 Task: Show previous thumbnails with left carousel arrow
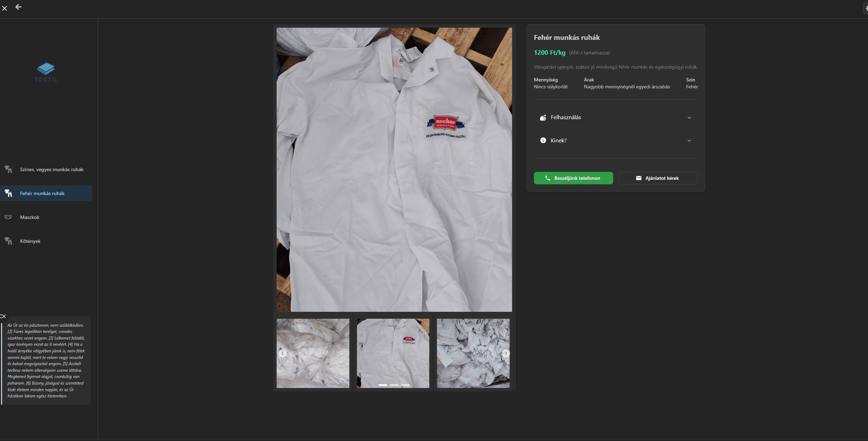pyautogui.click(x=283, y=353)
